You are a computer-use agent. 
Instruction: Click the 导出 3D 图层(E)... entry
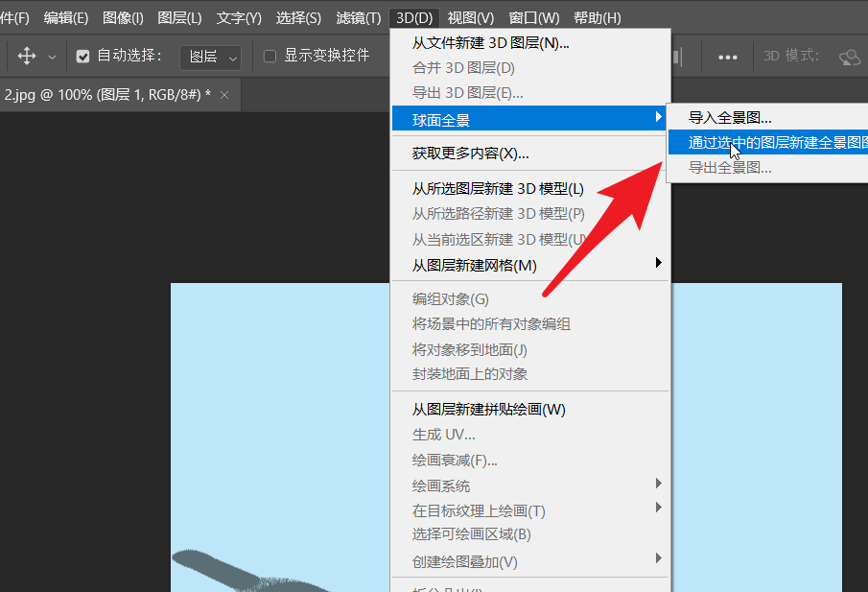(531, 93)
